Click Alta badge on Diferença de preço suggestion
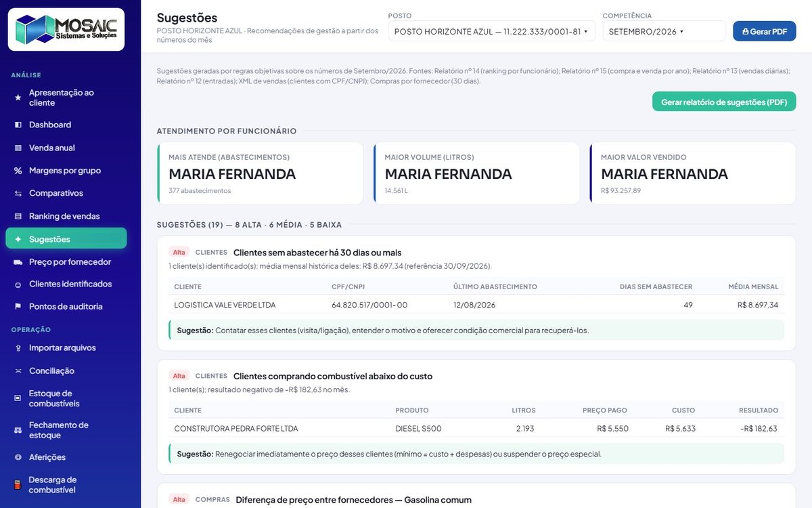Screen dimensions: 812x508 pyautogui.click(x=179, y=500)
